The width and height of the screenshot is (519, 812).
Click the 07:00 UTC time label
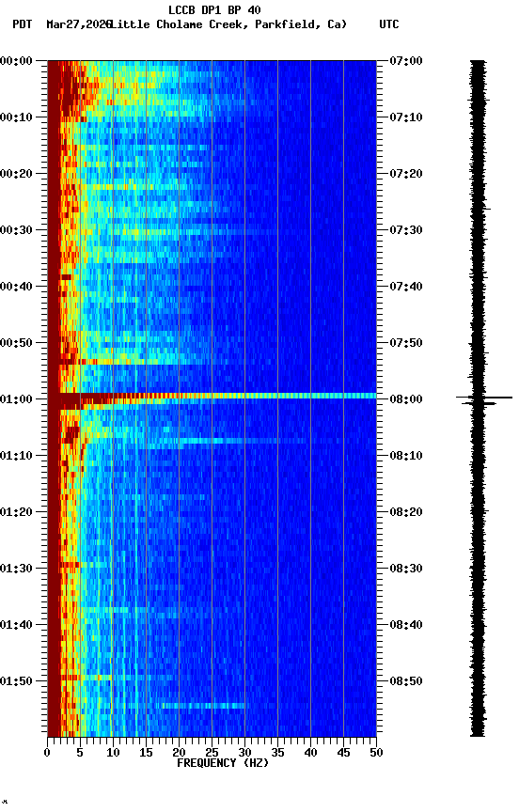tap(406, 61)
